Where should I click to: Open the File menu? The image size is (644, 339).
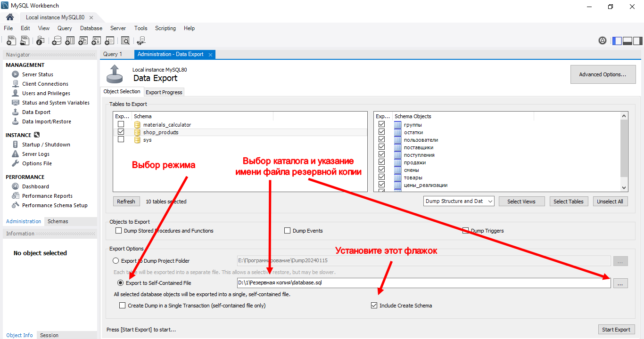coord(8,28)
